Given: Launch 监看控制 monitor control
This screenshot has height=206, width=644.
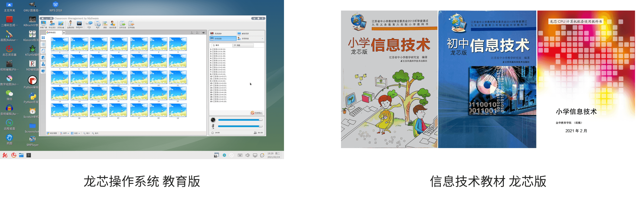Looking at the screenshot, I should [70, 24].
